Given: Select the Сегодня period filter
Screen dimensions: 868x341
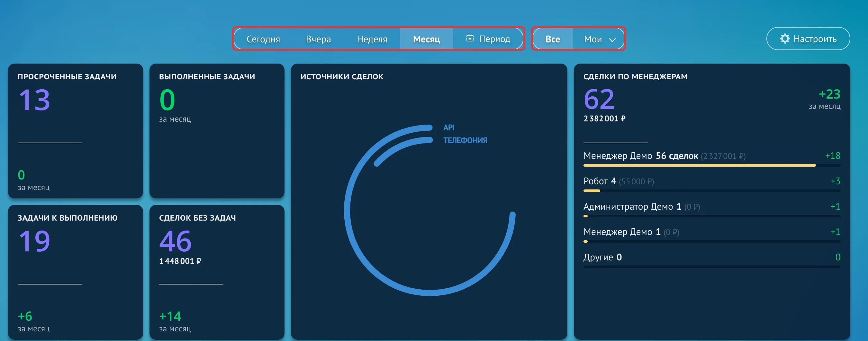Looking at the screenshot, I should click(263, 39).
